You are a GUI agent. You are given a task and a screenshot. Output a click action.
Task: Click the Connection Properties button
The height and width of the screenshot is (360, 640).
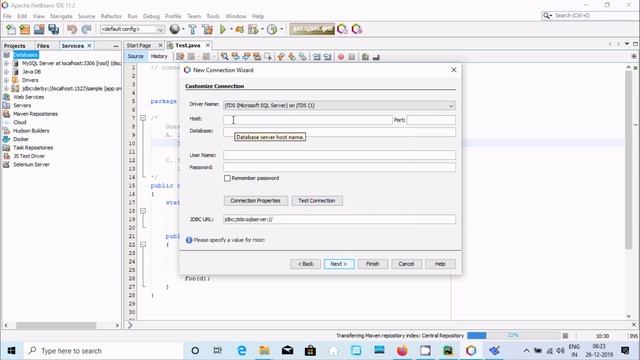pyautogui.click(x=256, y=201)
